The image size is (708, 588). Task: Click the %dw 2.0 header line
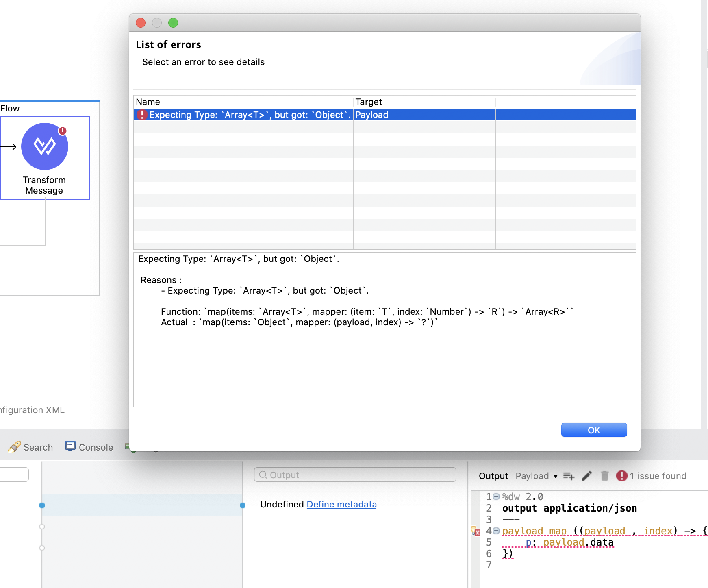pos(523,497)
